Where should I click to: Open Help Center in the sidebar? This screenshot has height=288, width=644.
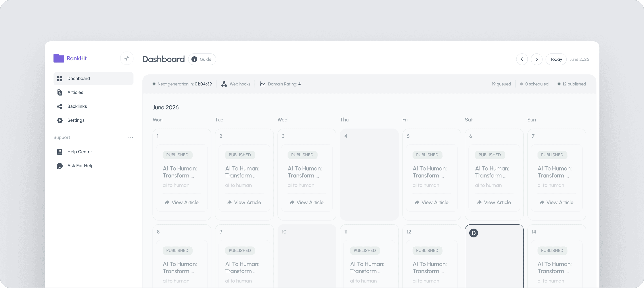tap(94, 152)
